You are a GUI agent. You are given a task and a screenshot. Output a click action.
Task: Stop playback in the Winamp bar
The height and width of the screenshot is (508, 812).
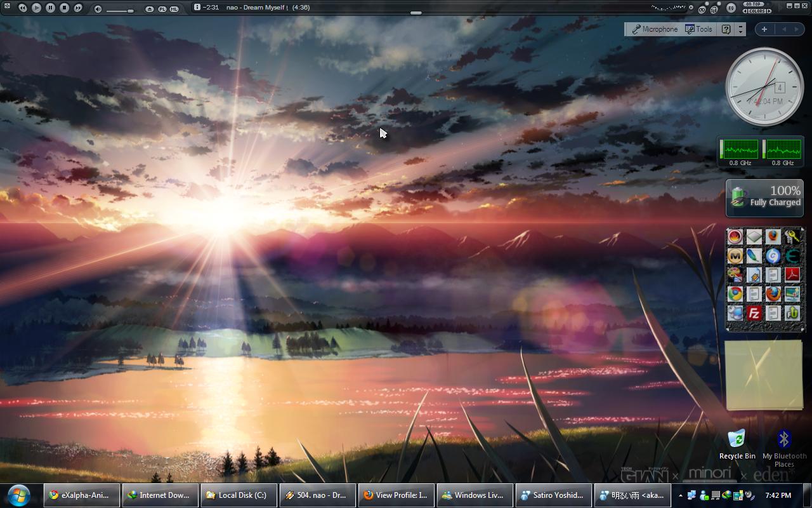(x=64, y=8)
